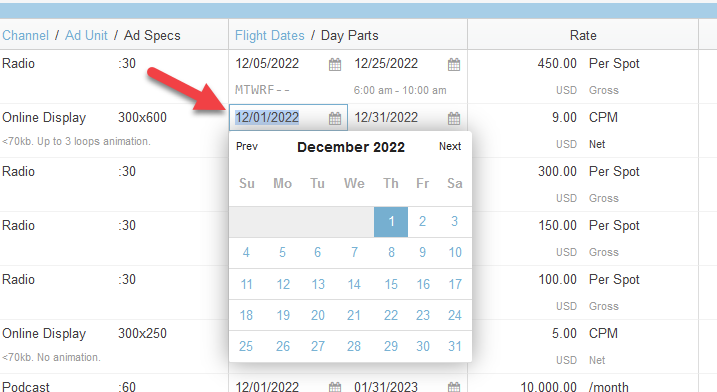Choose December 31 in the calendar
This screenshot has height=392, width=717.
pyautogui.click(x=455, y=346)
